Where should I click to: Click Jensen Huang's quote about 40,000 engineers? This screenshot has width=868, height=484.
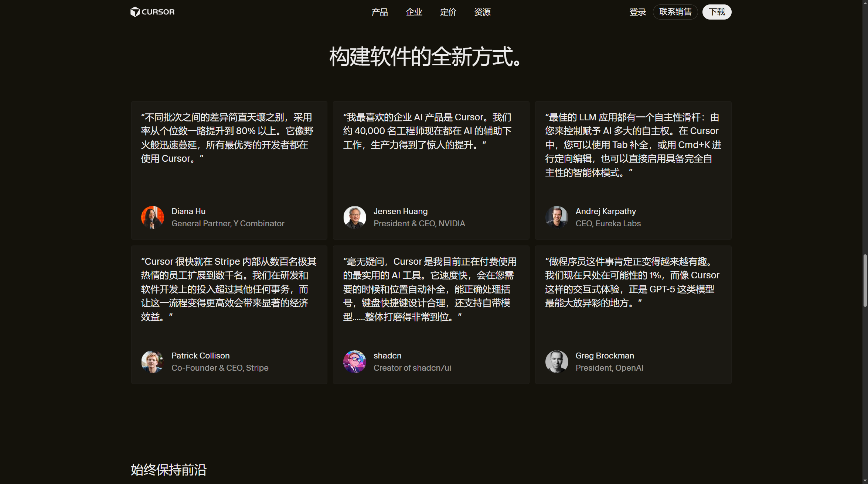[x=428, y=131]
